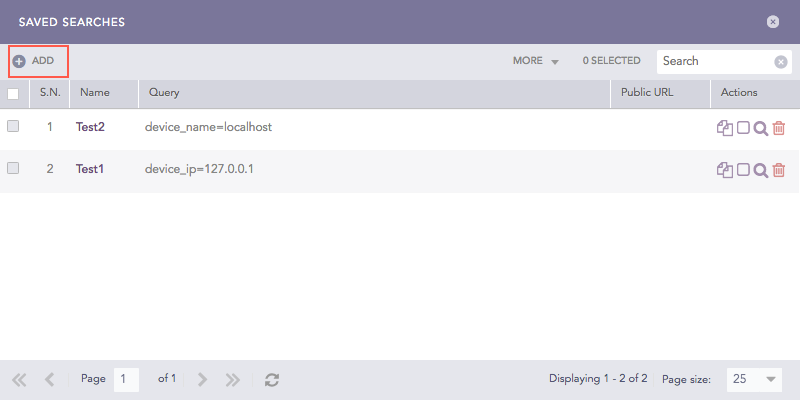Click the clone icon for Test1
Viewport: 800px width, 400px height.
725,170
